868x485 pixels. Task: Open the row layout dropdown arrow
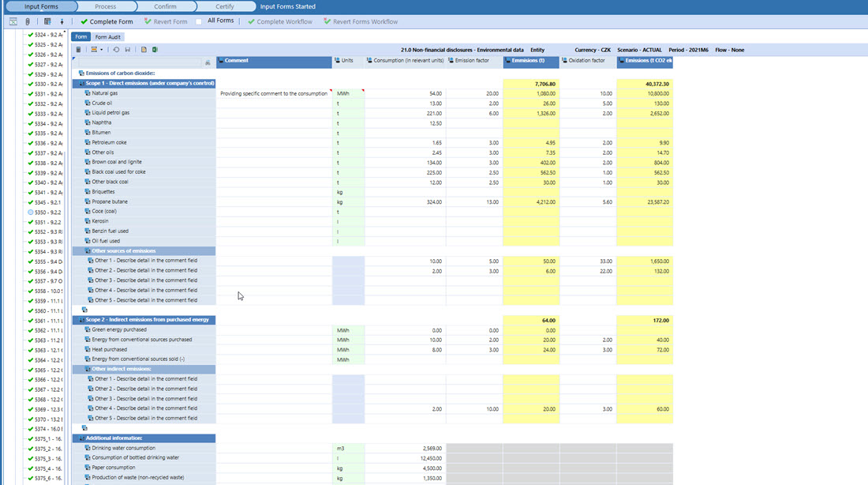(x=102, y=50)
